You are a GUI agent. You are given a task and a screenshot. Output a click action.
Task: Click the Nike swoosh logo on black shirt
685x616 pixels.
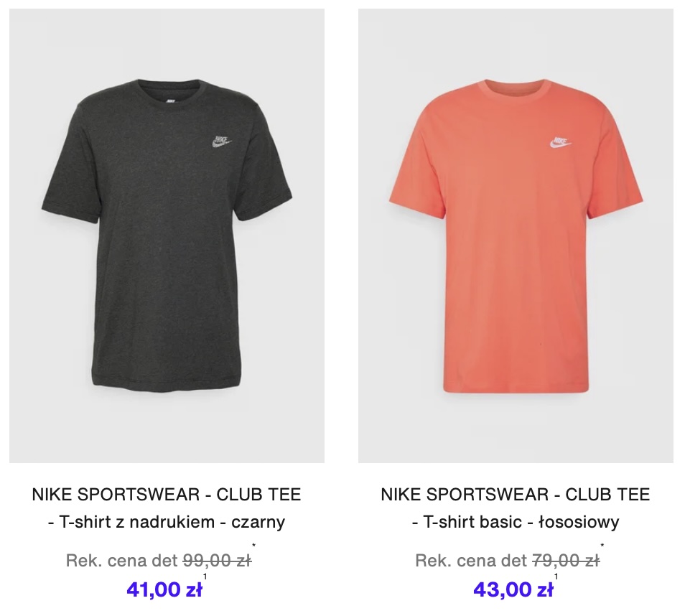pos(221,141)
